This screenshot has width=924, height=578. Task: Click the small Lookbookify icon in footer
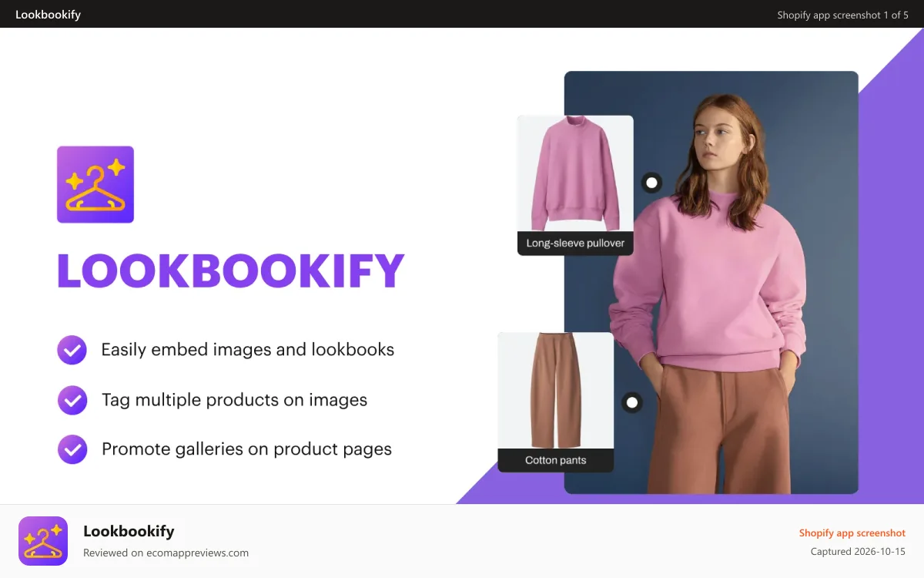(x=43, y=541)
